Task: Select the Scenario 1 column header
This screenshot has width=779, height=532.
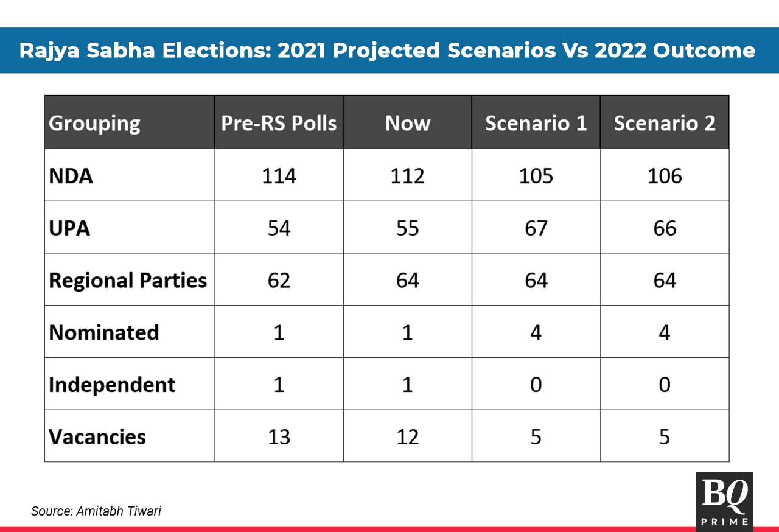Action: coord(536,124)
